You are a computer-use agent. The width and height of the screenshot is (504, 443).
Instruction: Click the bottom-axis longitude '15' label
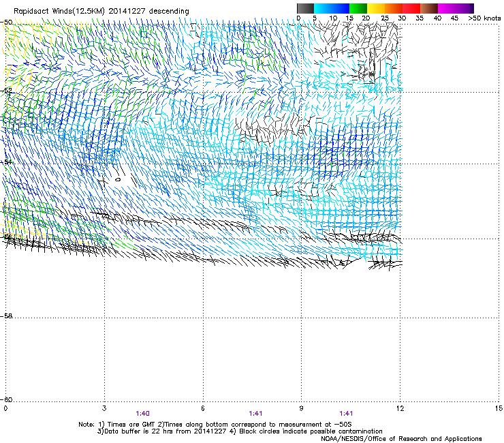pos(499,408)
